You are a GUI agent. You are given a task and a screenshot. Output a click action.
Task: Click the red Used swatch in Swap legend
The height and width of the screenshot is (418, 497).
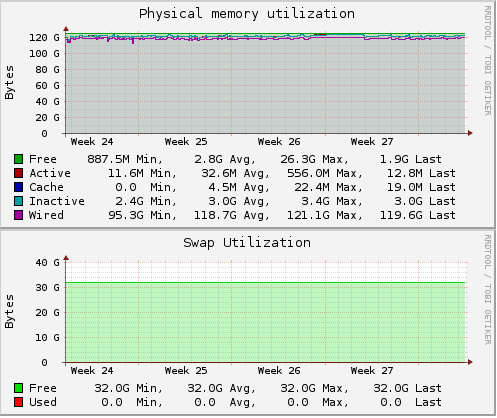(18, 402)
